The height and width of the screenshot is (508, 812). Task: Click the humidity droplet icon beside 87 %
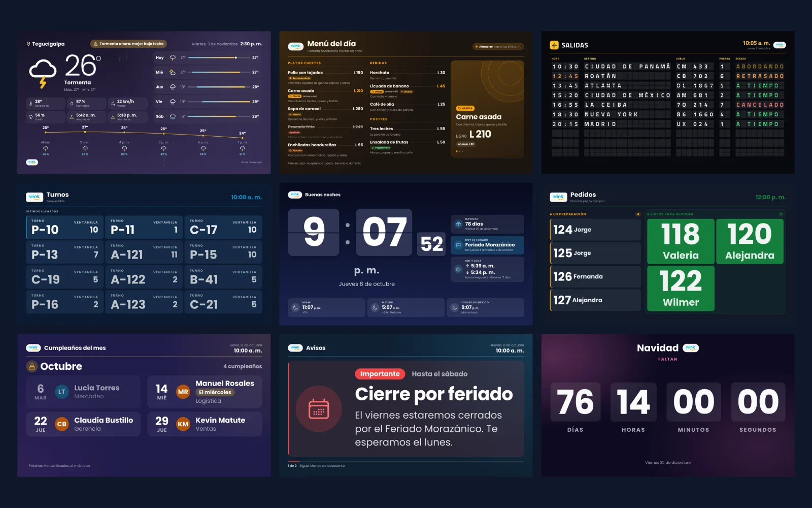[72, 103]
